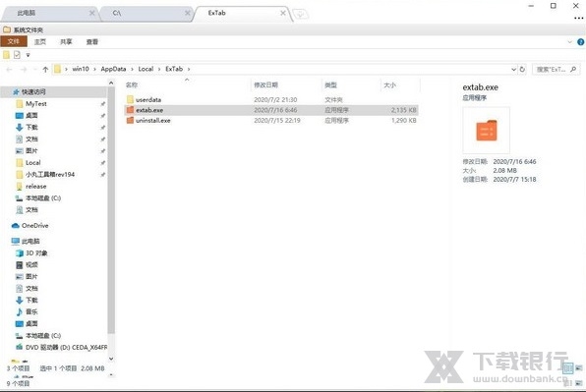Click the search magnifier icon
Screen dimensions: 586x392
[573, 69]
